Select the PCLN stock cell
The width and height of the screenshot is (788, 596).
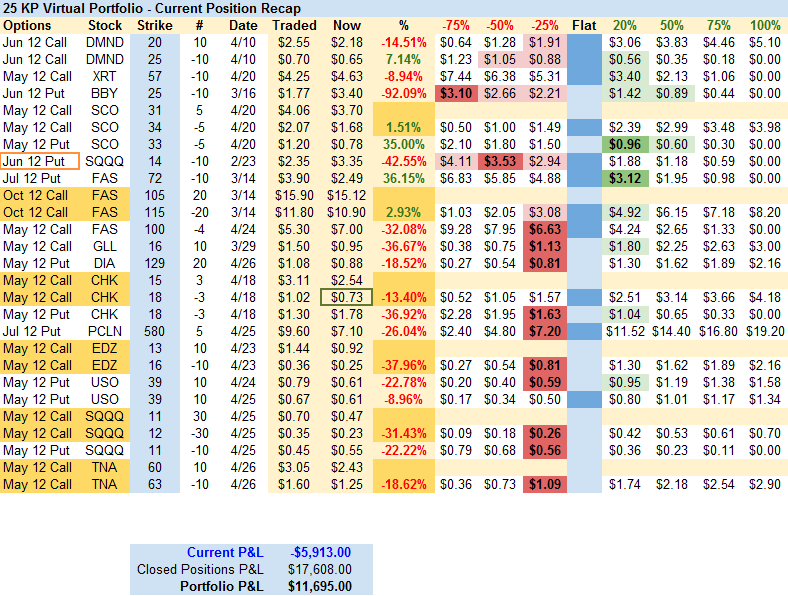[x=104, y=331]
